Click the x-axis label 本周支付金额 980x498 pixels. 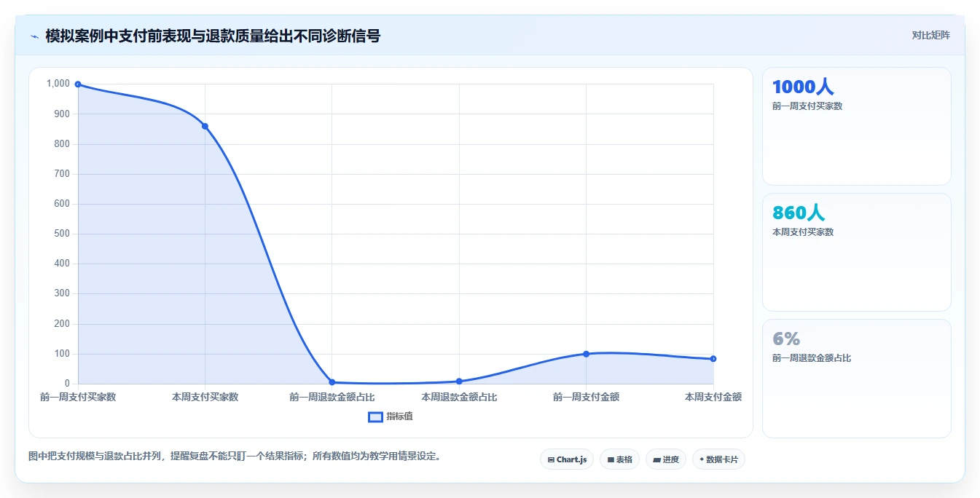coord(713,397)
